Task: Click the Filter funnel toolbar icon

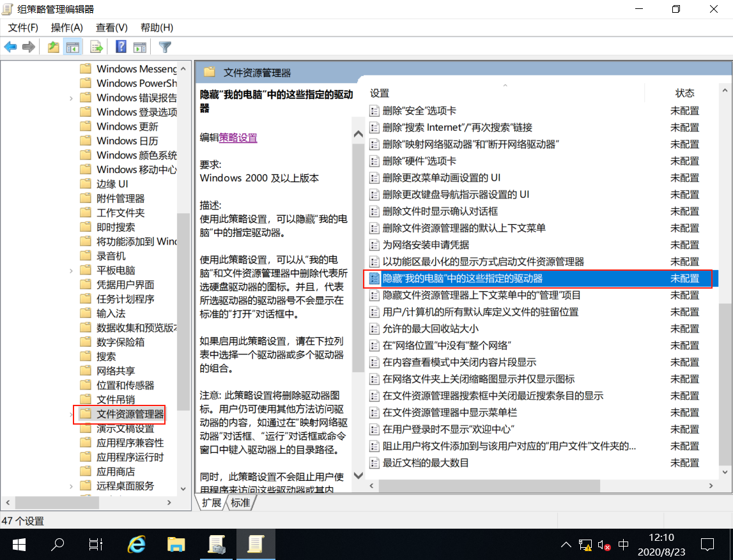Action: (165, 47)
